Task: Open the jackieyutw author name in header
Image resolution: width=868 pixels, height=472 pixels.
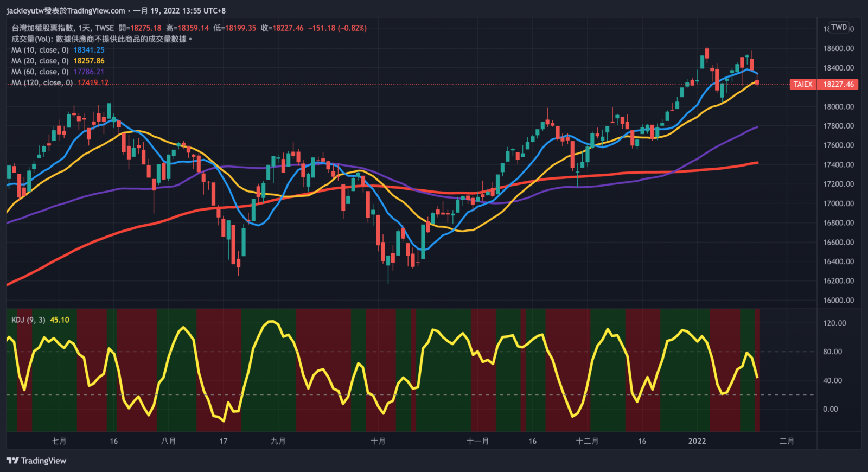Action: tap(25, 10)
